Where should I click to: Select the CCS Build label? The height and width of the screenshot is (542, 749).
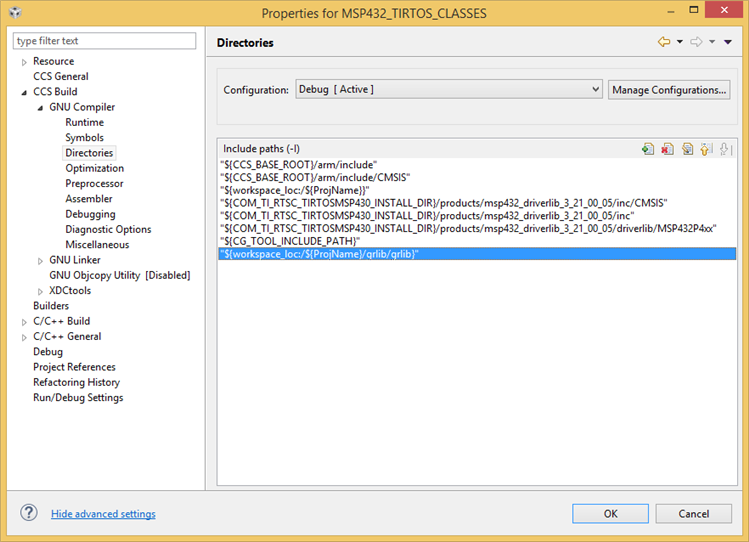coord(55,92)
